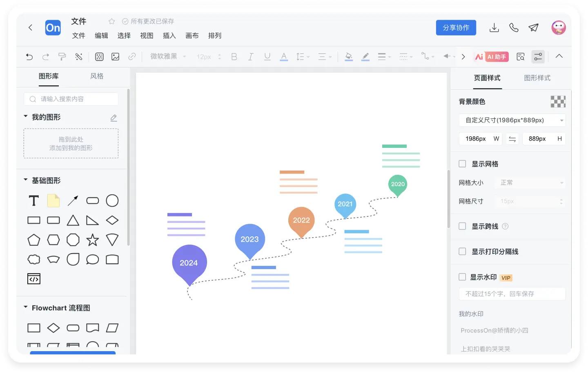This screenshot has width=588, height=374.
Task: Collapse the Flowchart 流程图 section
Action: point(26,307)
